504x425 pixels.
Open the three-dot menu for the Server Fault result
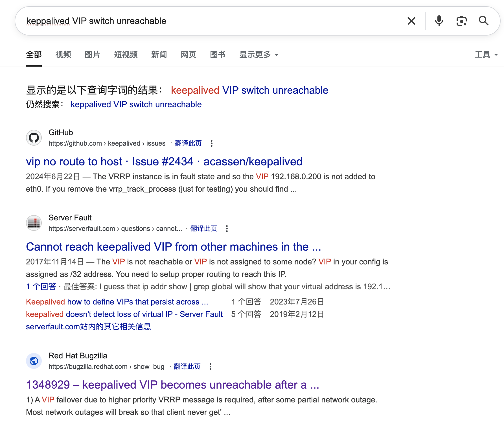pos(227,229)
